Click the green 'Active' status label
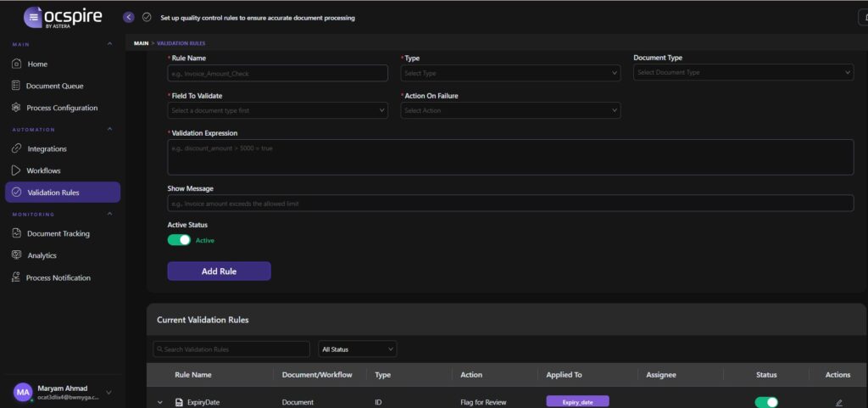 [x=205, y=240]
